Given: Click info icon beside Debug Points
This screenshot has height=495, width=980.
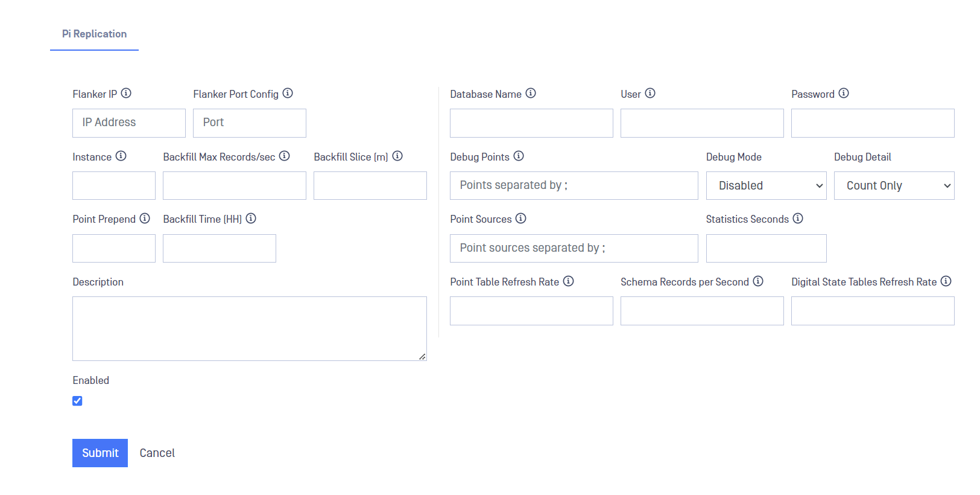Looking at the screenshot, I should coord(519,156).
